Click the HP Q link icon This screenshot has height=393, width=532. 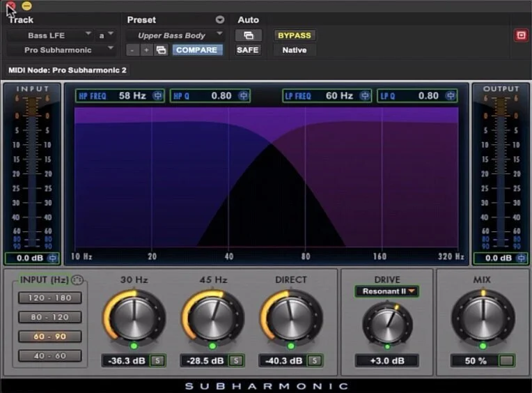click(243, 95)
